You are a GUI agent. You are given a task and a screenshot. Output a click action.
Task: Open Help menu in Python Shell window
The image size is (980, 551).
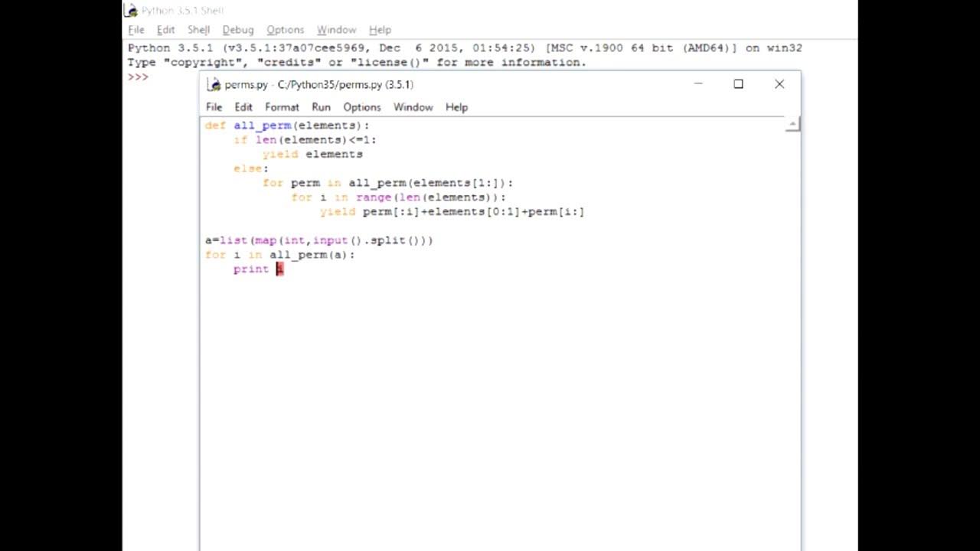[380, 30]
